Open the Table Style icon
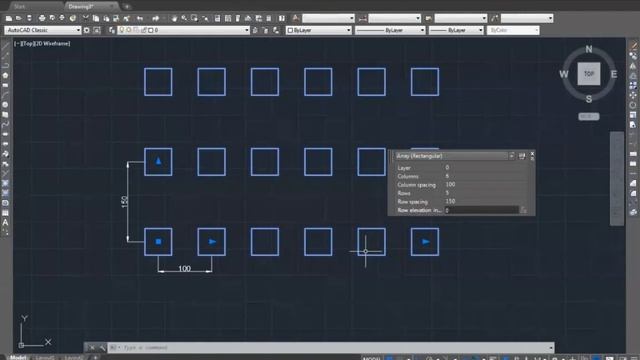The height and width of the screenshot is (360, 640). [x=428, y=18]
